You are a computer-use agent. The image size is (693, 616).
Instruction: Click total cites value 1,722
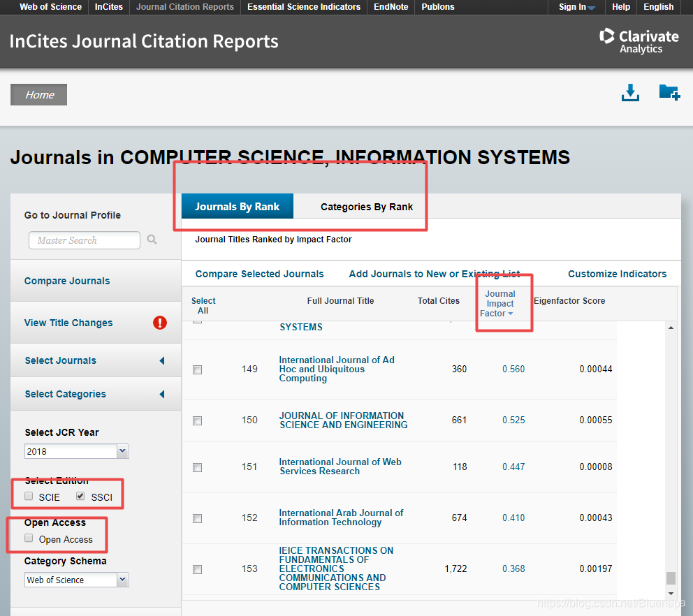455,569
